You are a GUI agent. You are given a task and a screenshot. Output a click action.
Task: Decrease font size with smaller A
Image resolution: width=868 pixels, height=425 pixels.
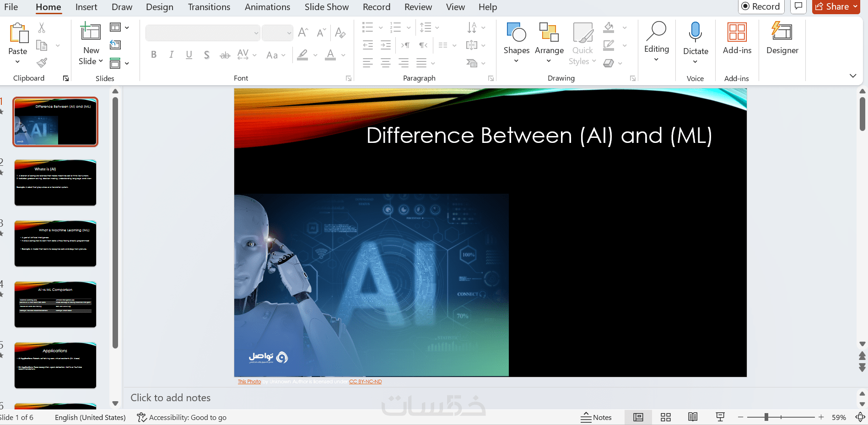coord(321,32)
